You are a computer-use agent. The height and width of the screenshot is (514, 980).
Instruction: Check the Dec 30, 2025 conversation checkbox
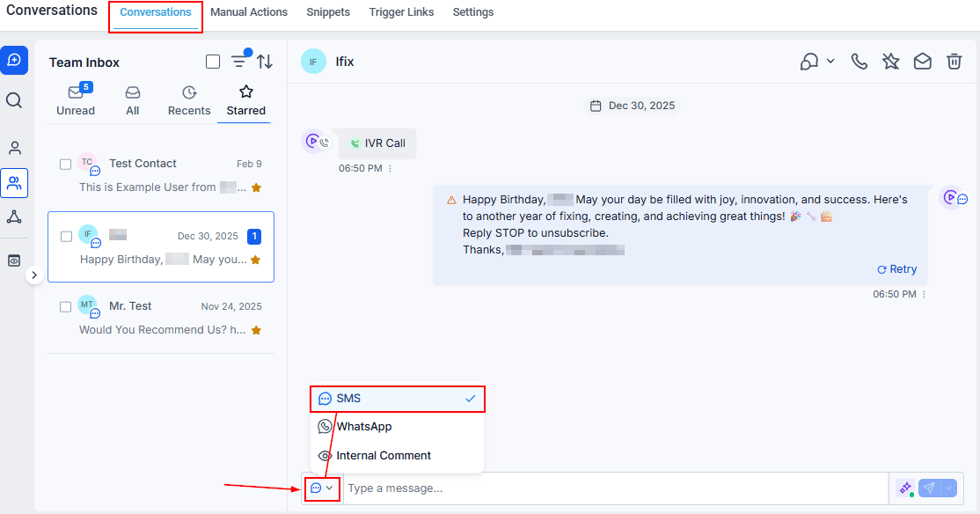click(66, 237)
